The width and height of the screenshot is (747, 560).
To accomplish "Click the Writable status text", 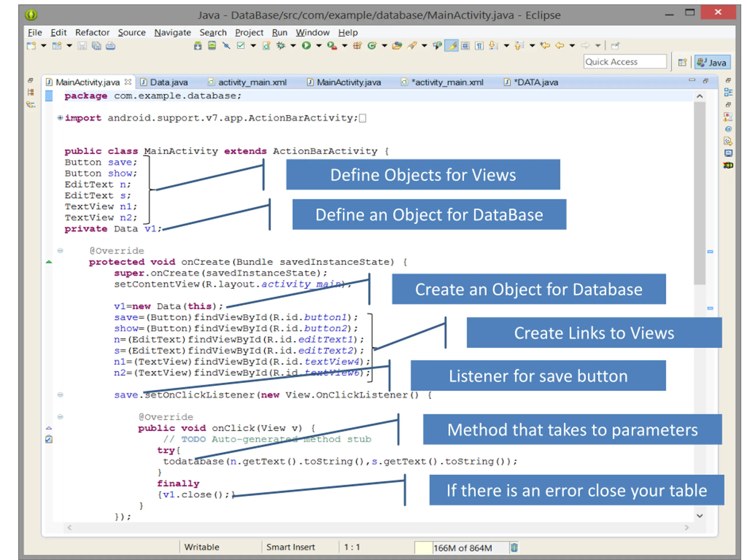I will (202, 547).
